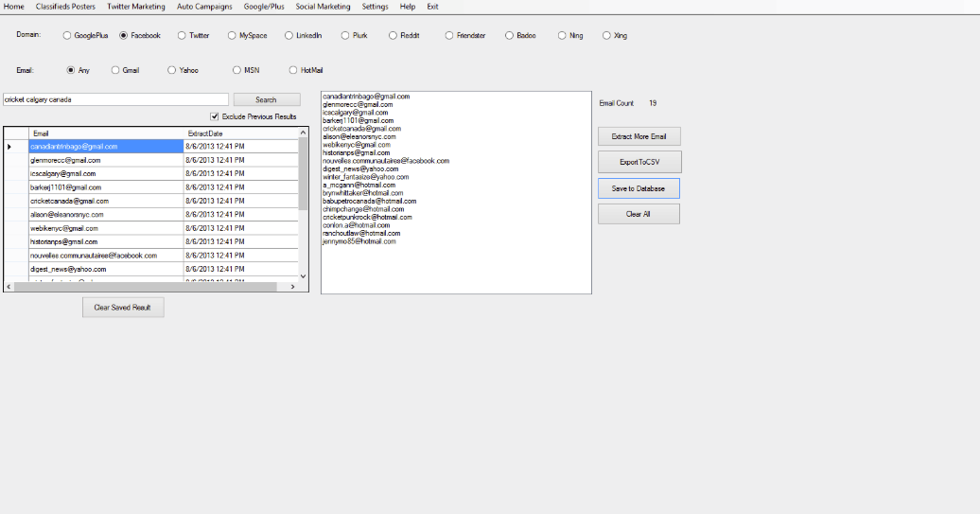Click the grid's vertical scroll down arrow
The width and height of the screenshot is (980, 514).
coord(304,275)
